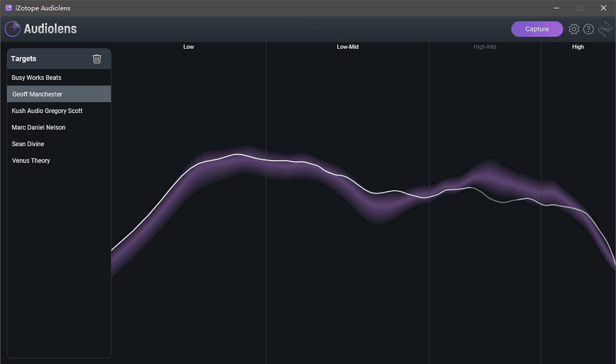This screenshot has width=616, height=364.
Task: Close the iZotope Audiolens window
Action: pos(603,8)
